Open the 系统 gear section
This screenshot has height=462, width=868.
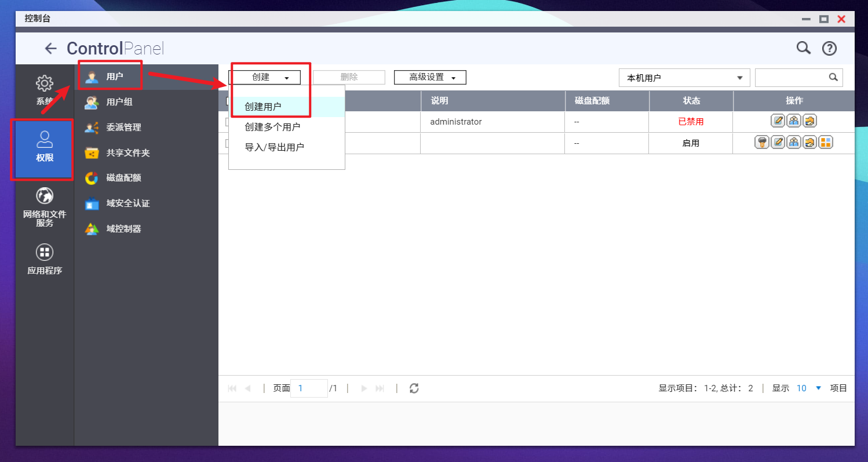coord(45,90)
